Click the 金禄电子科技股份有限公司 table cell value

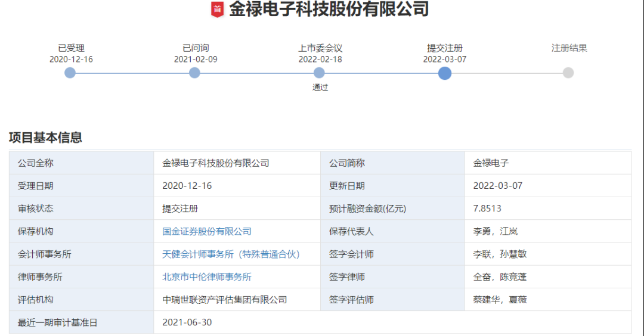click(216, 163)
